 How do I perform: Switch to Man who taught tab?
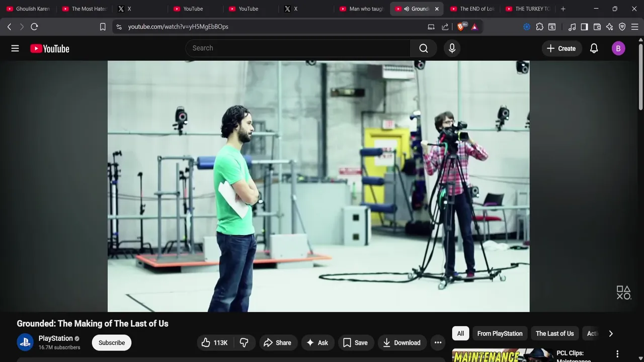click(x=362, y=9)
